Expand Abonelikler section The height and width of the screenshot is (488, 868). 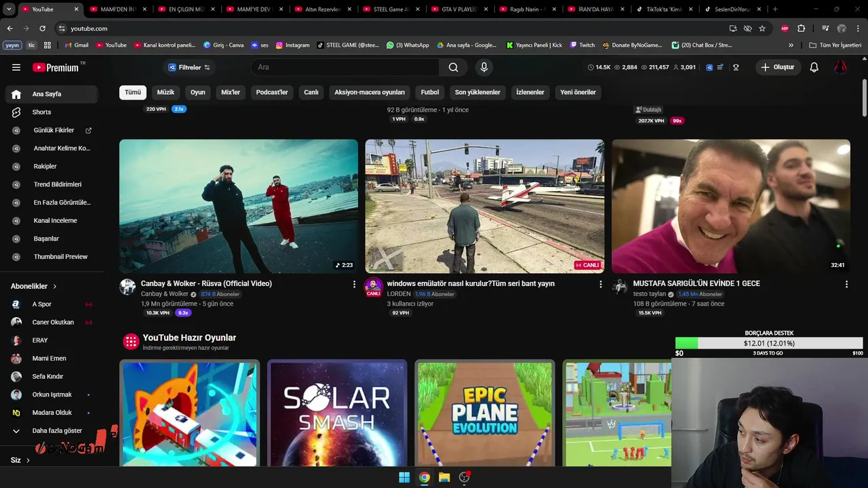tap(34, 287)
